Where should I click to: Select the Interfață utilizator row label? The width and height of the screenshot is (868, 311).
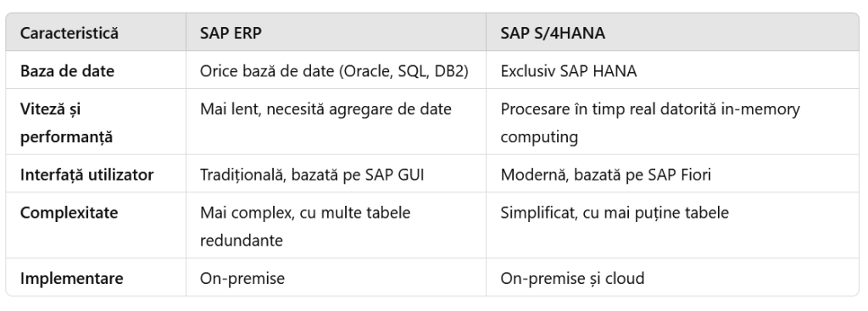pyautogui.click(x=87, y=175)
